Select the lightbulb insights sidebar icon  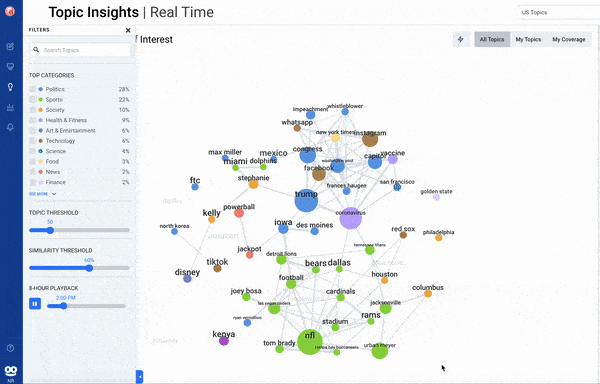10,87
